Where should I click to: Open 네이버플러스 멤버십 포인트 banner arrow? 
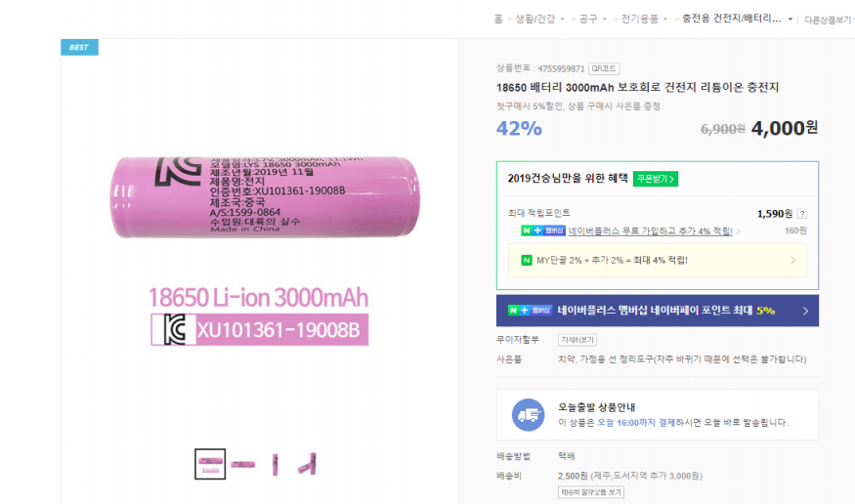tap(805, 311)
